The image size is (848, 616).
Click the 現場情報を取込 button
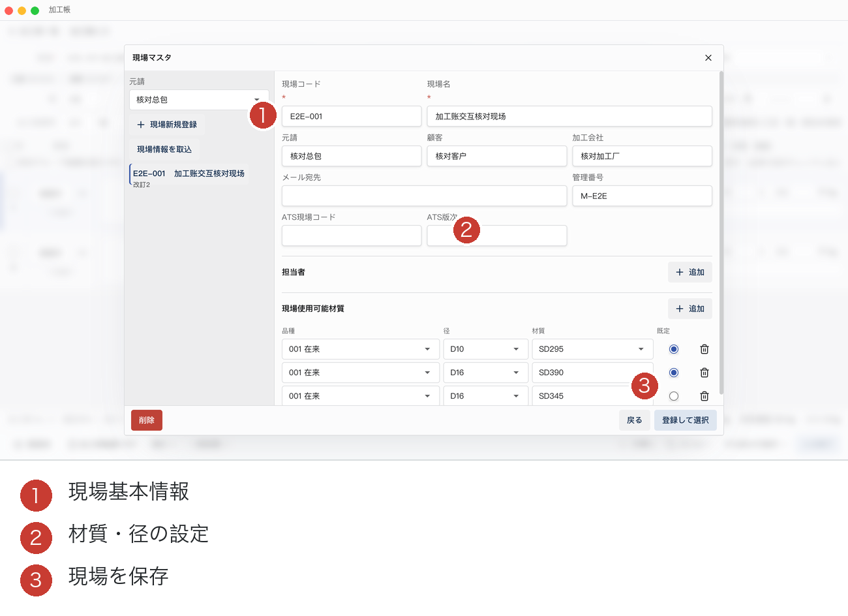[x=164, y=149]
